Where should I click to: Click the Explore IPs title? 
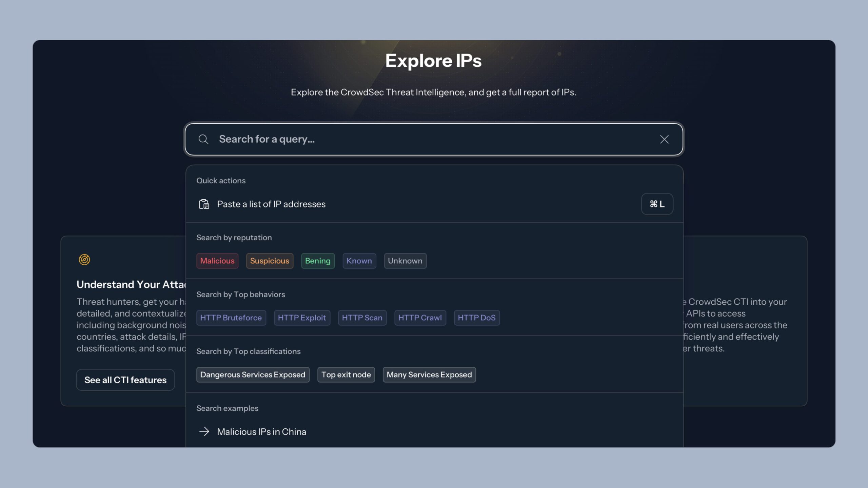[433, 61]
